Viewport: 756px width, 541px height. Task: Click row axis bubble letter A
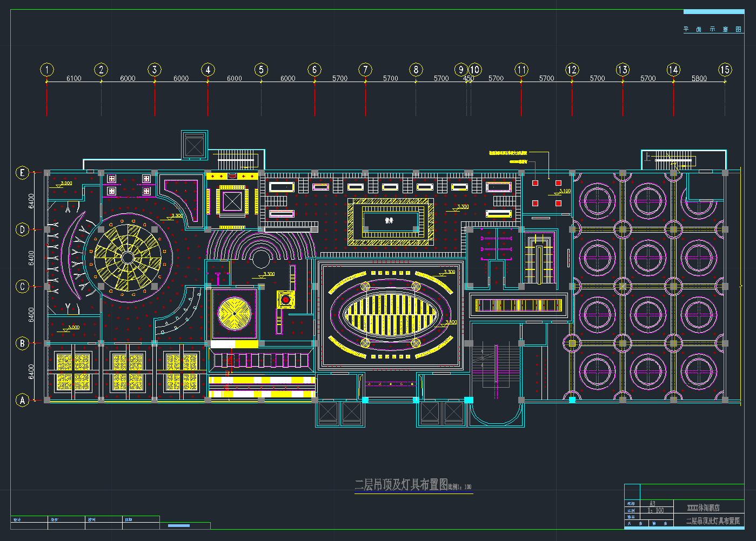(x=22, y=400)
